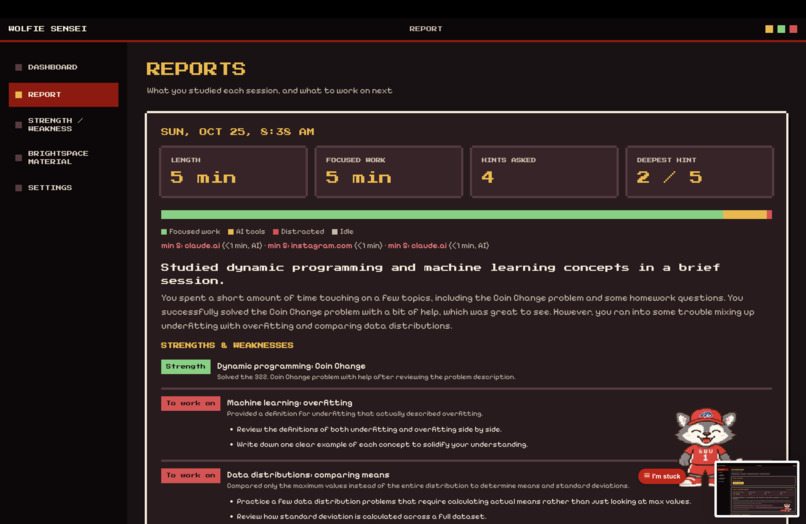Viewport: 806px width, 524px height.
Task: Click the square icon beside Brightspace Material
Action: (19, 158)
